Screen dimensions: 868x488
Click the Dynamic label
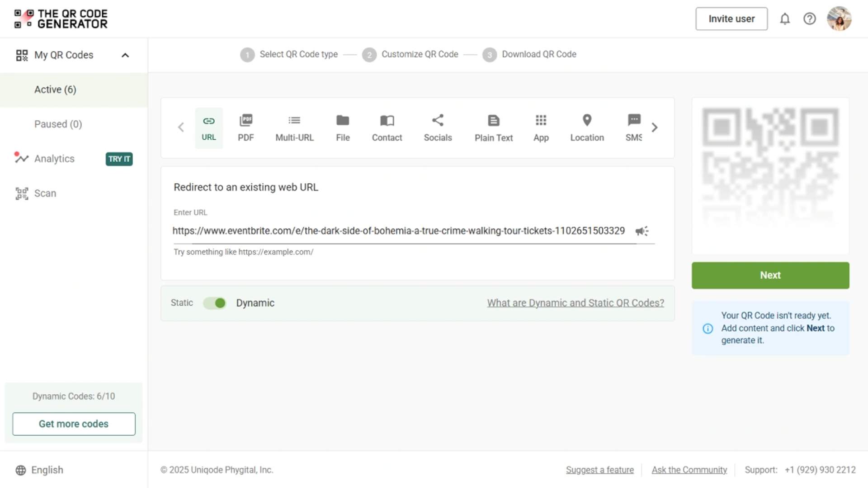[x=255, y=303]
